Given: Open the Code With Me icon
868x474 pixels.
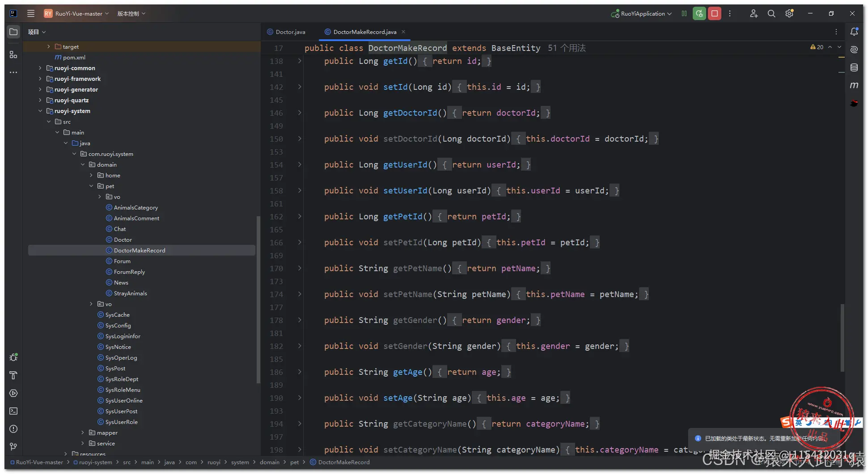Looking at the screenshot, I should pyautogui.click(x=754, y=13).
